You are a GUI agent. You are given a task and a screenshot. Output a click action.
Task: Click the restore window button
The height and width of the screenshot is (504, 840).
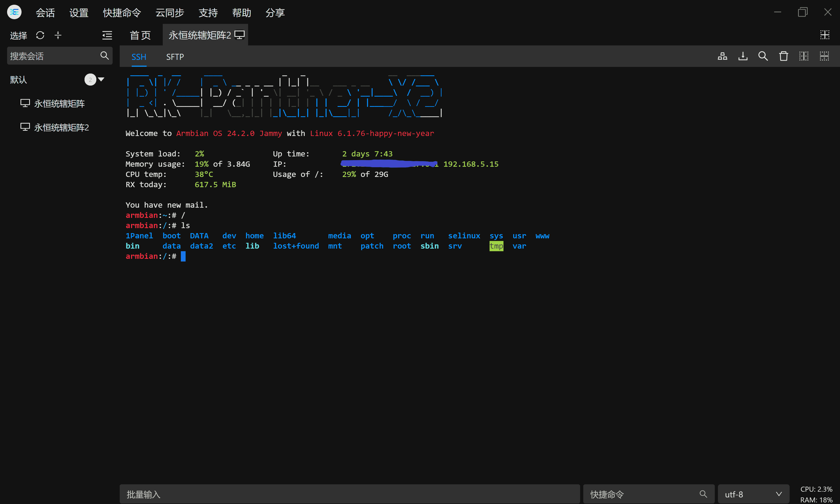pyautogui.click(x=803, y=12)
